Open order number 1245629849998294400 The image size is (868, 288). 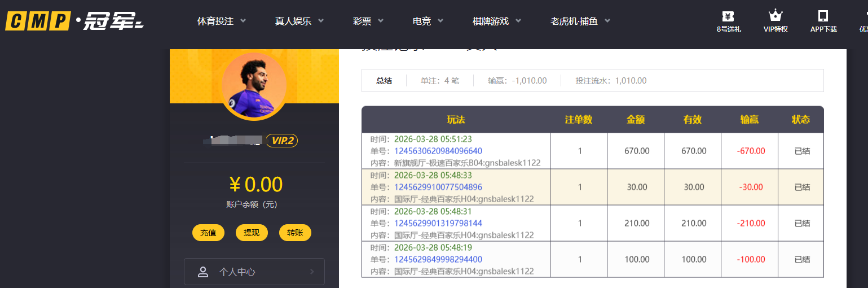pos(438,259)
